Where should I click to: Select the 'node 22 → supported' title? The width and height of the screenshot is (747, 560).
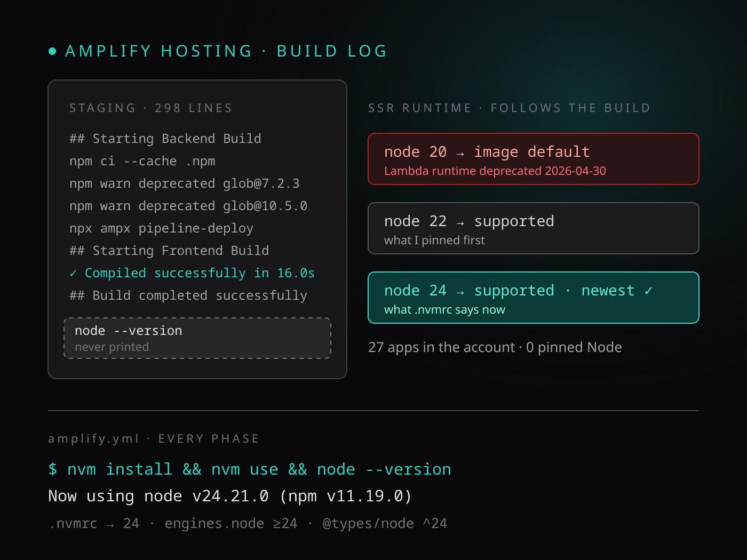click(x=469, y=221)
